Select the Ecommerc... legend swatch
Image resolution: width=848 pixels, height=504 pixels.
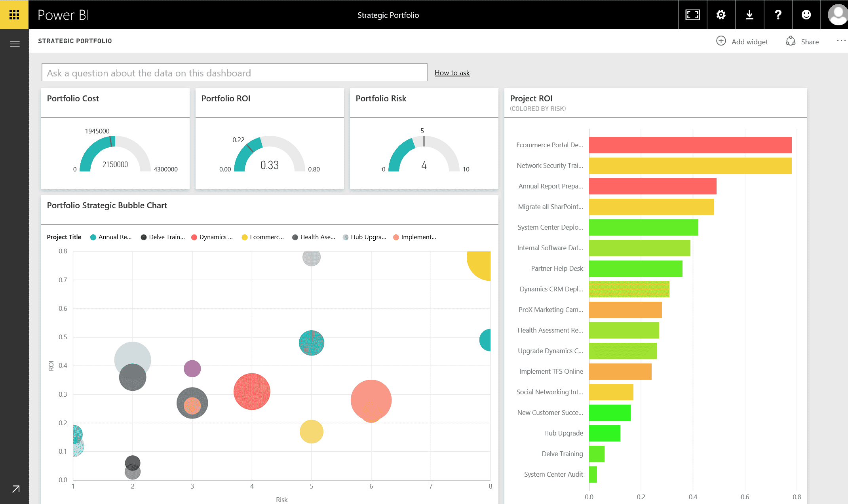[x=245, y=237]
